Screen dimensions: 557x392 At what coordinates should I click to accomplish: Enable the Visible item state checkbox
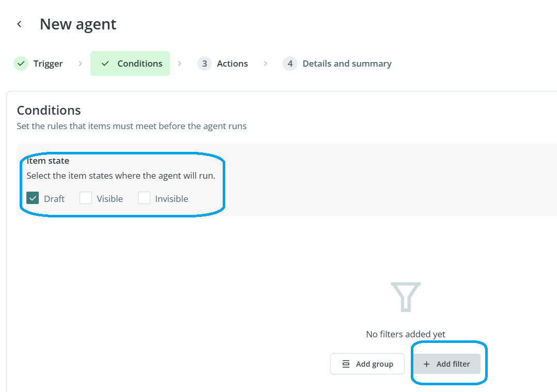(86, 198)
